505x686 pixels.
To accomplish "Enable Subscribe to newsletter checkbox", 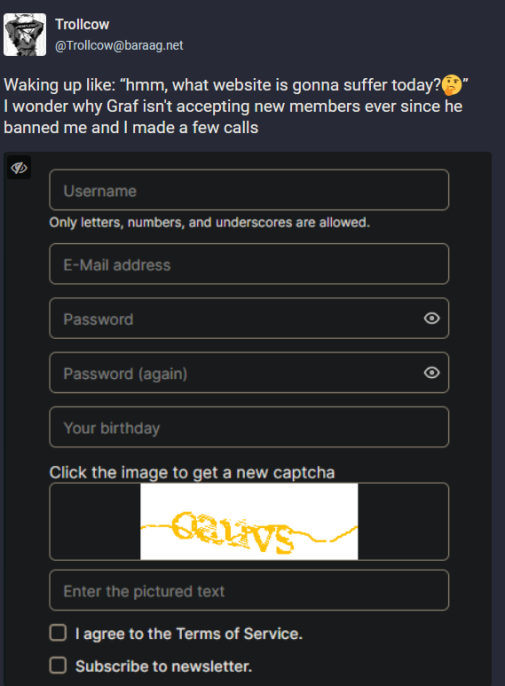I will [58, 665].
